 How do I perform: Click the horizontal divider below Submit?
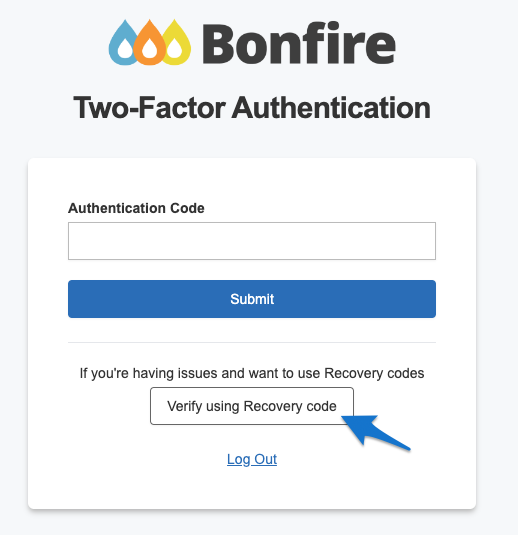coord(252,342)
